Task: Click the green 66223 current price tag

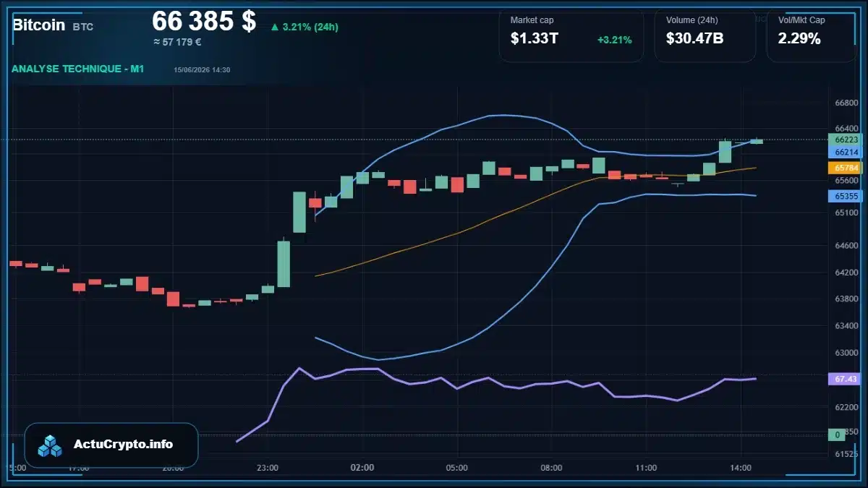Action: click(x=845, y=140)
